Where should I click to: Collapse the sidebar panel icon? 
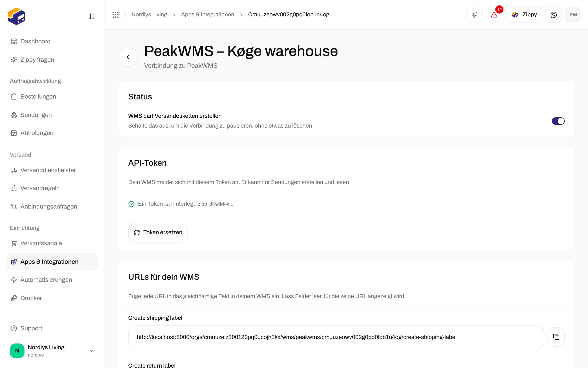point(91,16)
